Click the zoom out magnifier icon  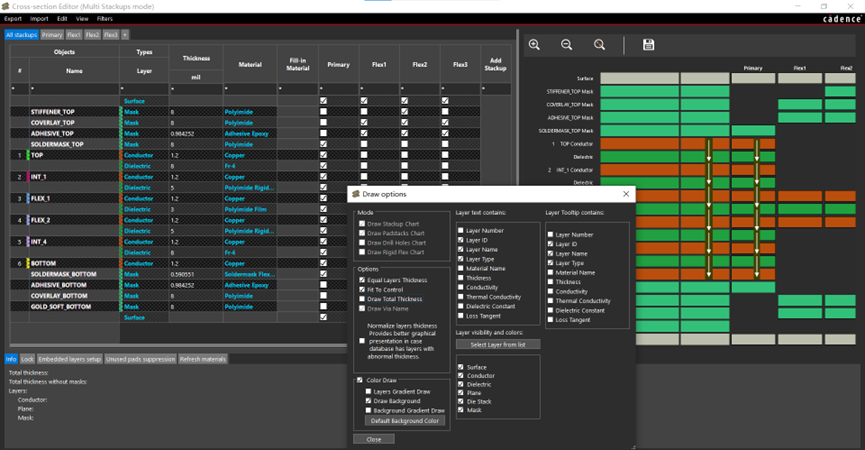click(x=567, y=45)
